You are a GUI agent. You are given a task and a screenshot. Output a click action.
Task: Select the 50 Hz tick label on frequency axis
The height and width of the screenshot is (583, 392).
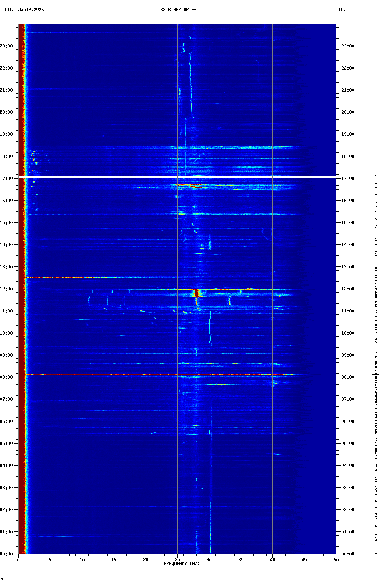coord(336,559)
